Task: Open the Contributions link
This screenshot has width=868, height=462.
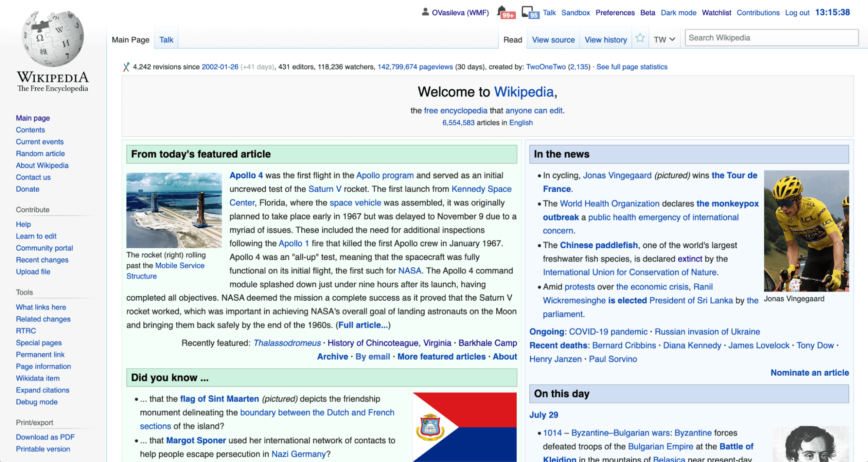Action: [758, 13]
